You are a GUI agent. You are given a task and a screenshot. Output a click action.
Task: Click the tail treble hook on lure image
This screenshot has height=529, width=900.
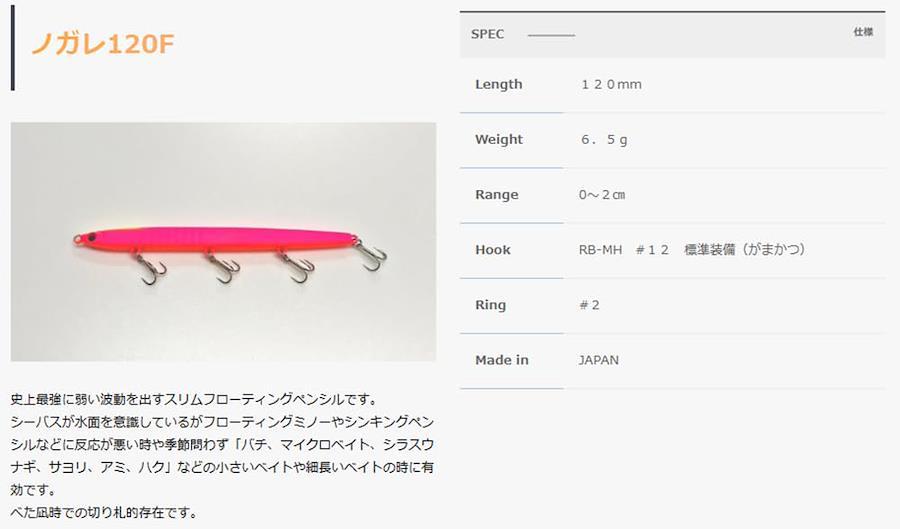click(x=370, y=255)
